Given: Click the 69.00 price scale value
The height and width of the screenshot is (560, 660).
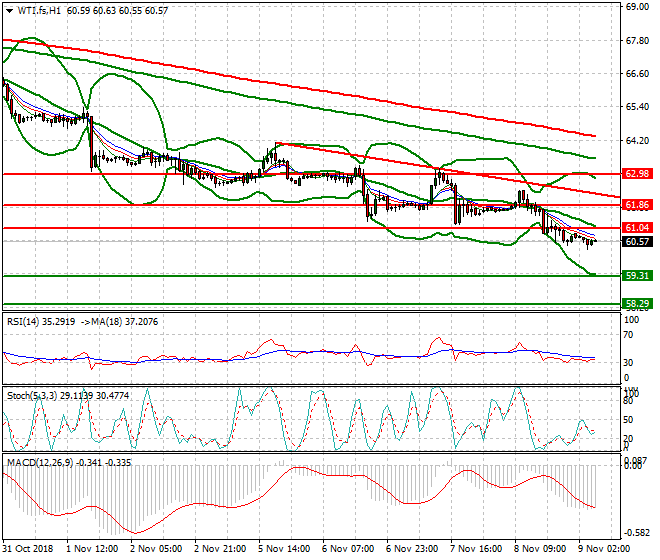Looking at the screenshot, I should pyautogui.click(x=637, y=7).
